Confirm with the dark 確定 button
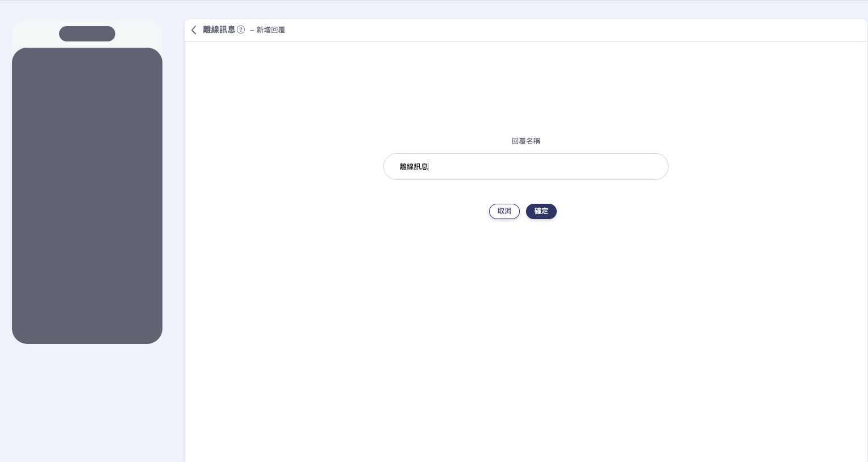The width and height of the screenshot is (868, 462). (541, 211)
